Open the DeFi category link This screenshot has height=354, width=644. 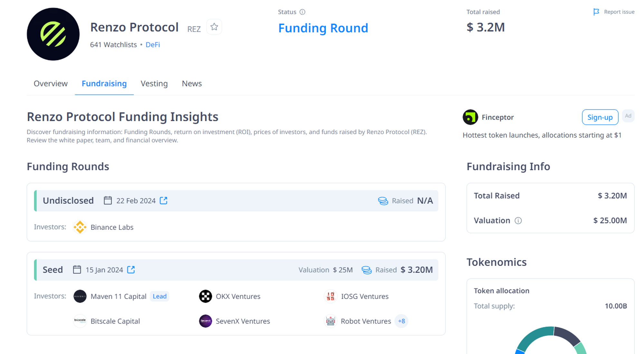(153, 44)
